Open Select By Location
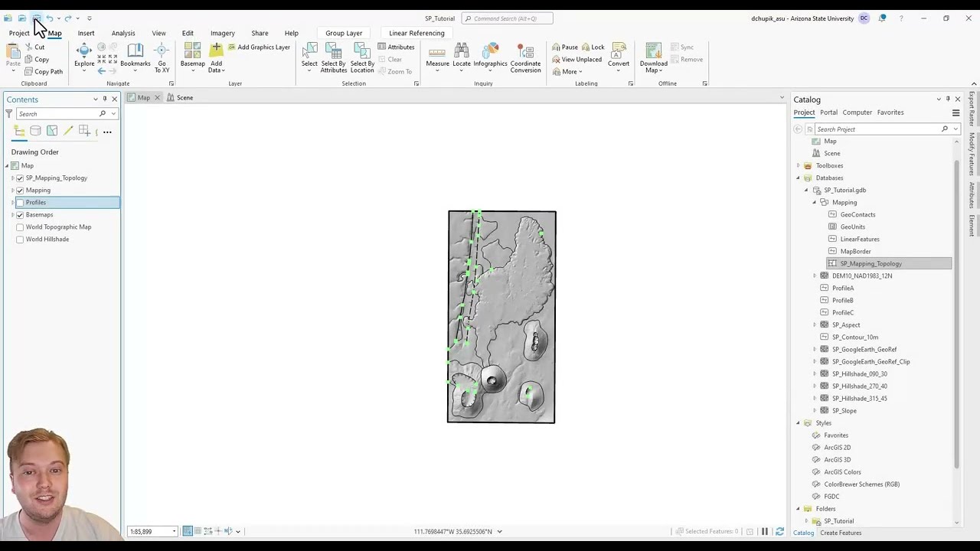This screenshot has height=551, width=980. pos(362,58)
